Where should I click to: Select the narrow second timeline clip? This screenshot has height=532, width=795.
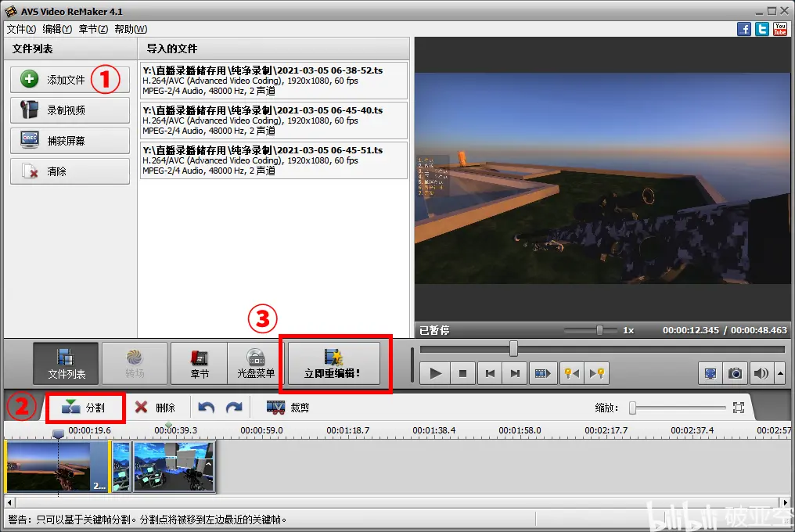121,466
